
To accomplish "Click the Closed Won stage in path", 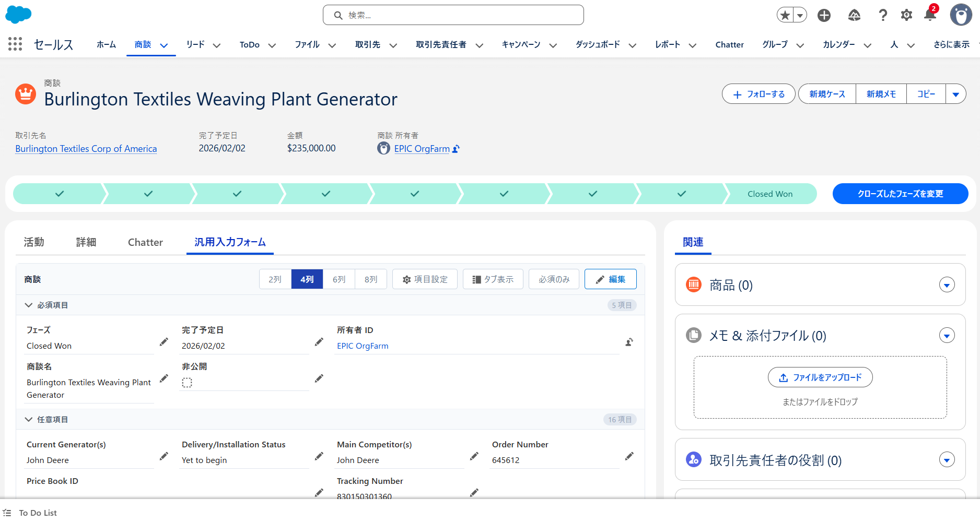I will tap(769, 194).
